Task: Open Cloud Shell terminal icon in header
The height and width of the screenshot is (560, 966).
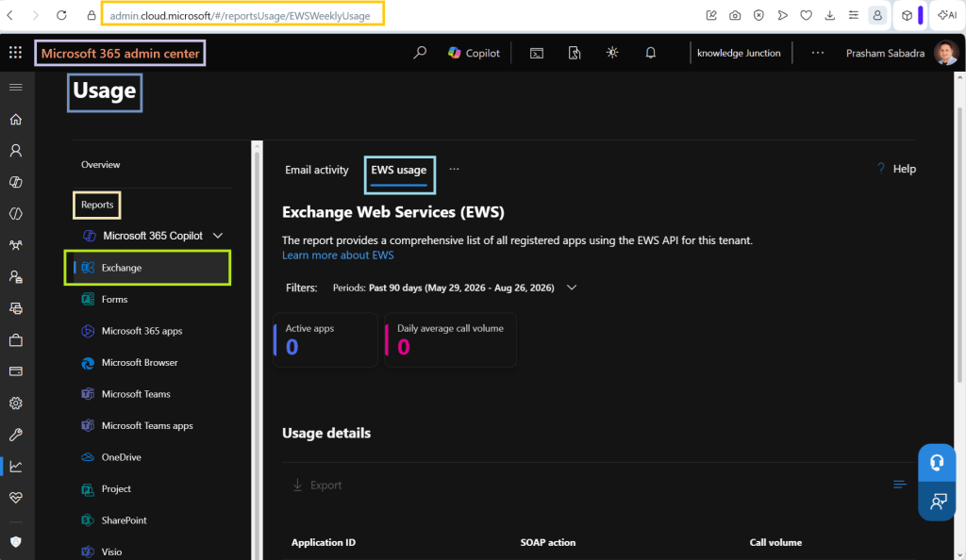Action: click(537, 53)
